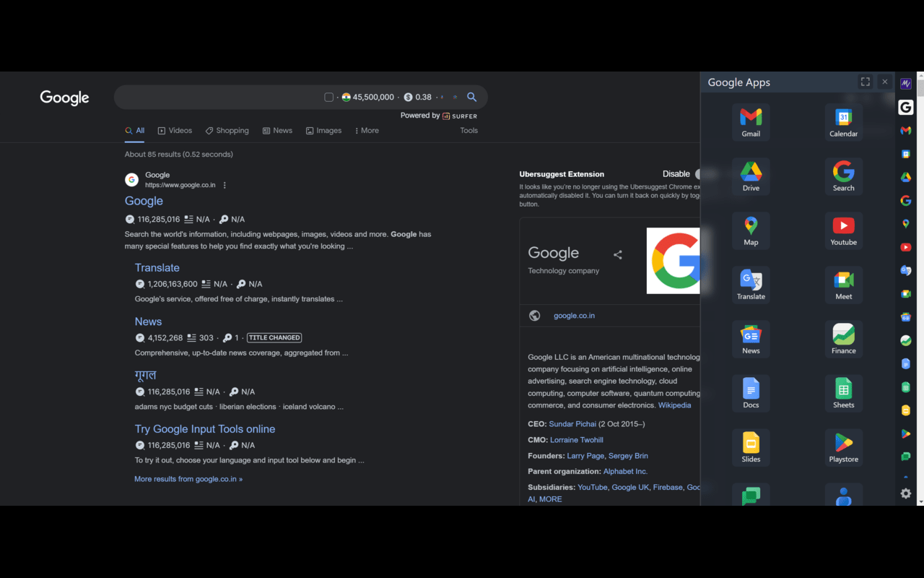
Task: Open Google Finance in the Apps panel
Action: coord(843,338)
